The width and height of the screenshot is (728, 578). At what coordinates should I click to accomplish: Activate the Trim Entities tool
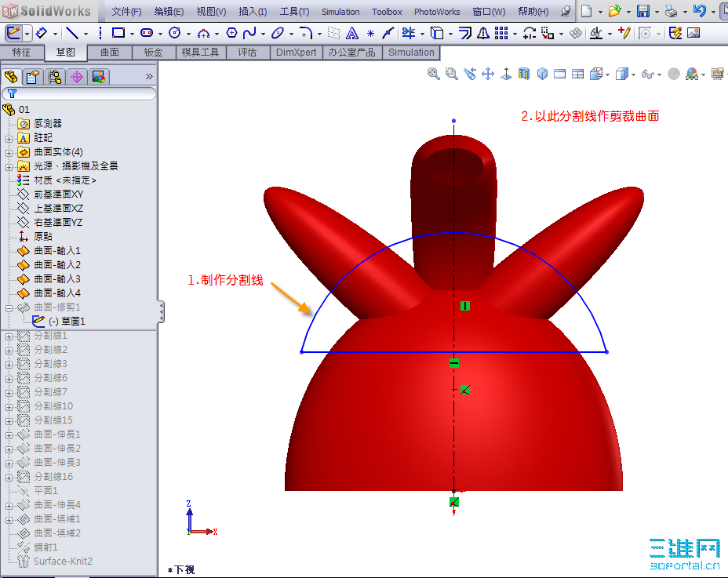[409, 33]
